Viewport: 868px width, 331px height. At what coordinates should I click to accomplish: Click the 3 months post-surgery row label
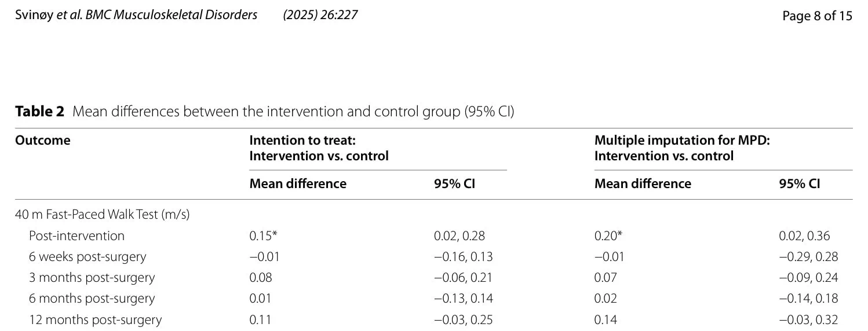pyautogui.click(x=92, y=277)
